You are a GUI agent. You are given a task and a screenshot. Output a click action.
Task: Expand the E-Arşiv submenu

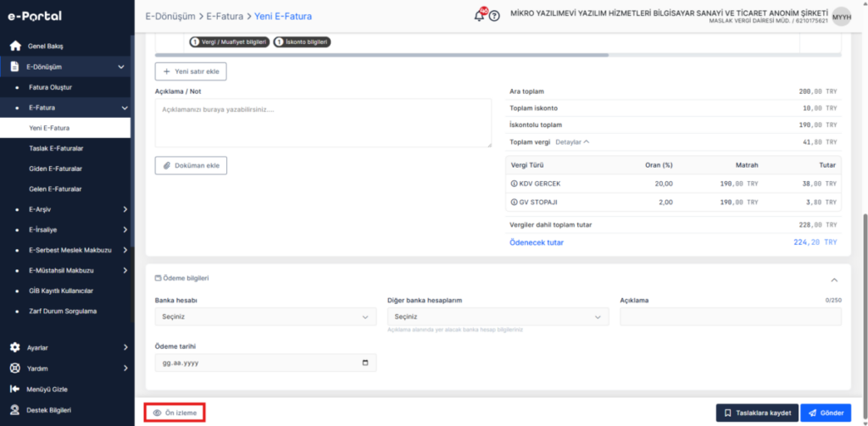[125, 209]
